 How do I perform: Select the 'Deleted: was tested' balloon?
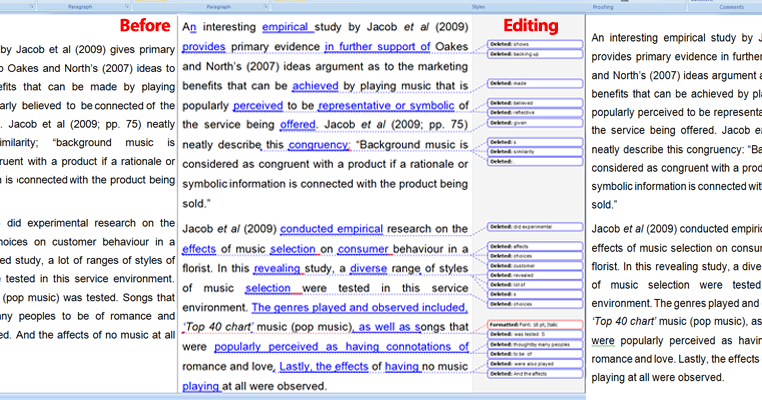pos(535,334)
